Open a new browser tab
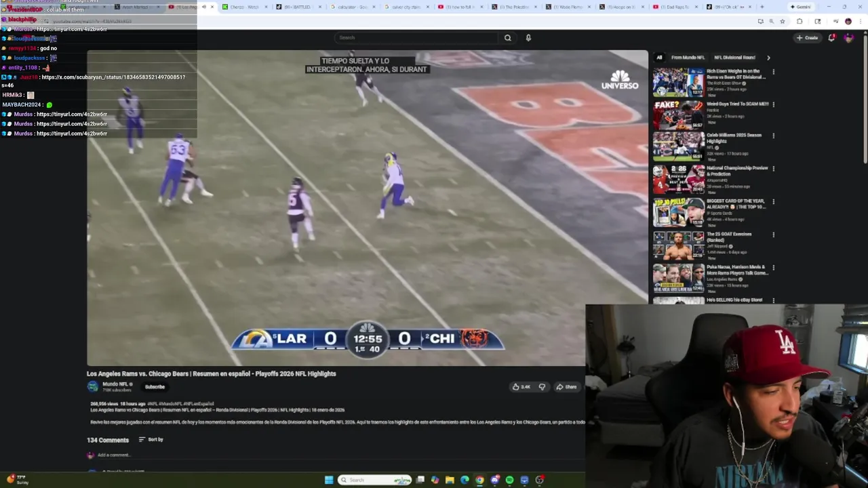868x488 pixels. click(762, 7)
